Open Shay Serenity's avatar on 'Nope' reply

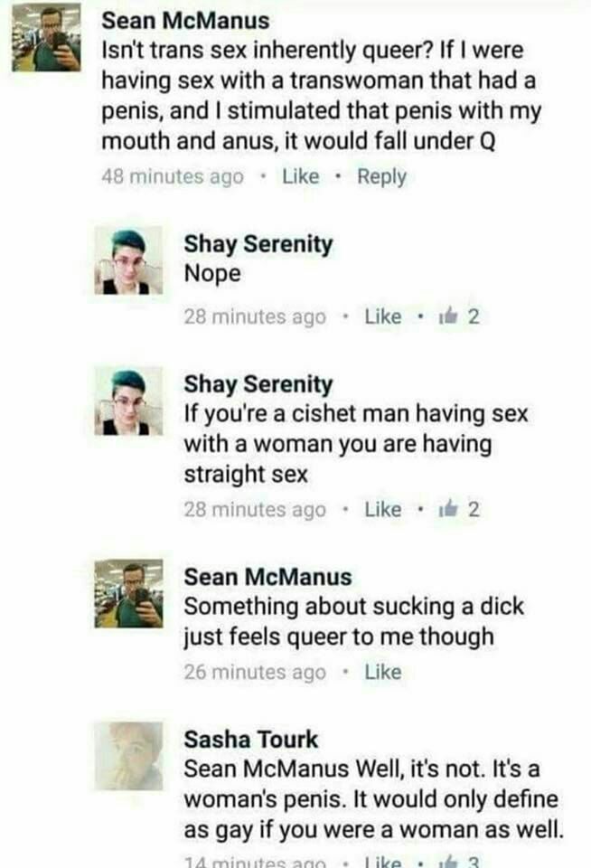[x=128, y=260]
